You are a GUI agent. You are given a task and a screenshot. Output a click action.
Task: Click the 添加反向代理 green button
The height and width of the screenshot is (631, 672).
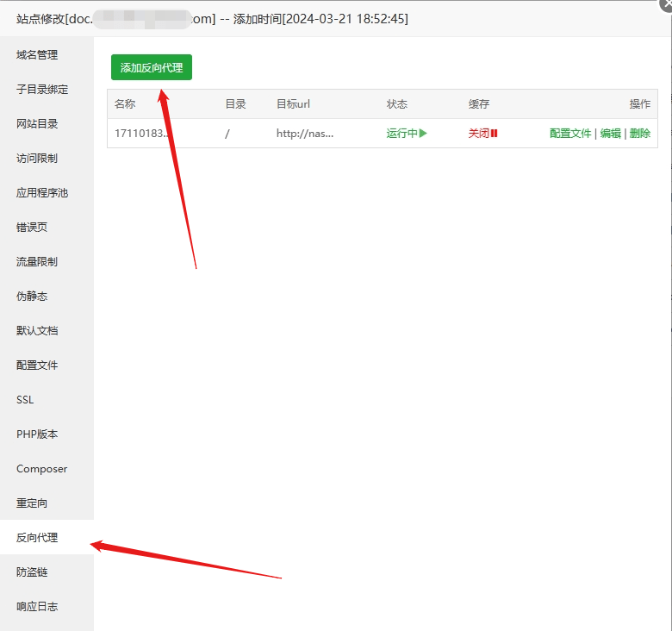tap(152, 67)
